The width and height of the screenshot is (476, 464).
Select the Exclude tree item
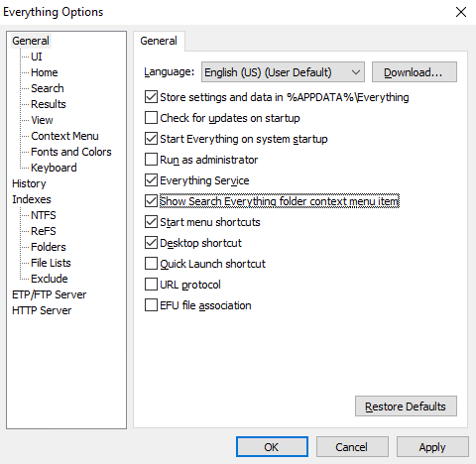(x=50, y=279)
